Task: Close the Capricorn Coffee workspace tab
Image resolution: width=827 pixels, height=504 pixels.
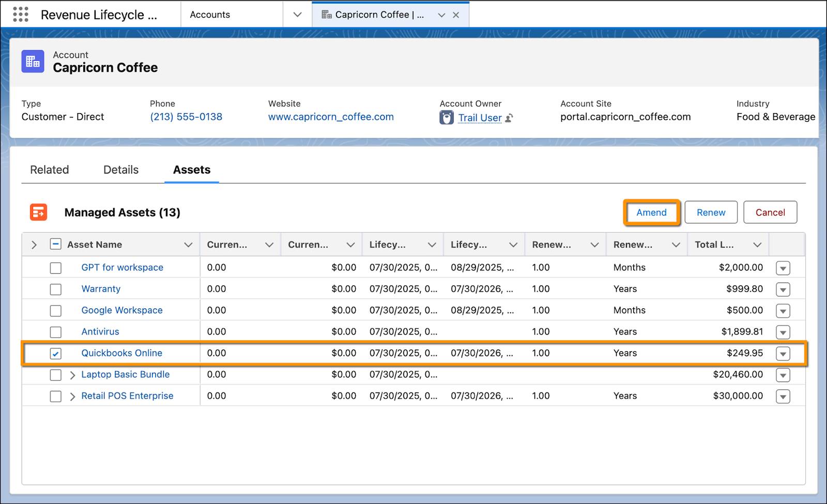Action: (x=456, y=15)
